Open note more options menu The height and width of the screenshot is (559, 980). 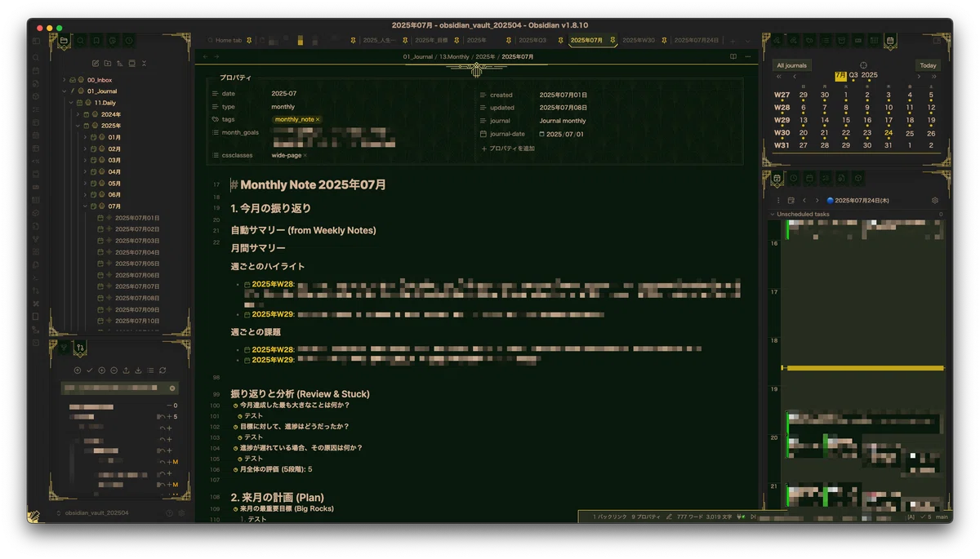click(746, 56)
